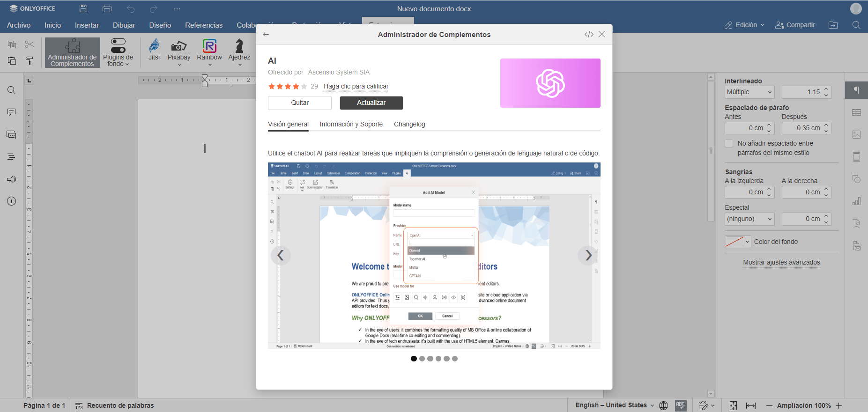This screenshot has height=412, width=868.
Task: Open Chart settings in right sidebar
Action: (x=857, y=201)
